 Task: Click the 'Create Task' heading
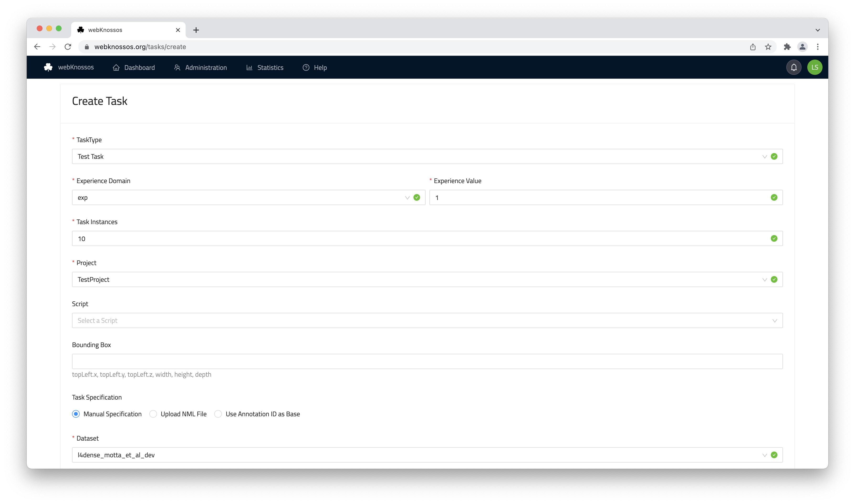point(99,101)
